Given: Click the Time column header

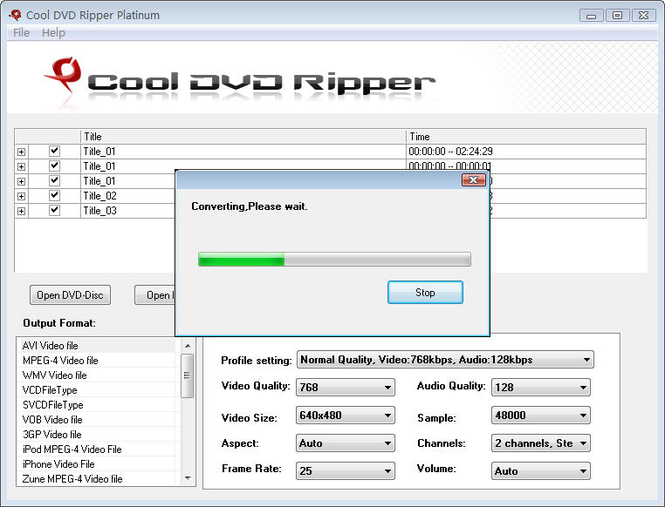Looking at the screenshot, I should pyautogui.click(x=526, y=137).
